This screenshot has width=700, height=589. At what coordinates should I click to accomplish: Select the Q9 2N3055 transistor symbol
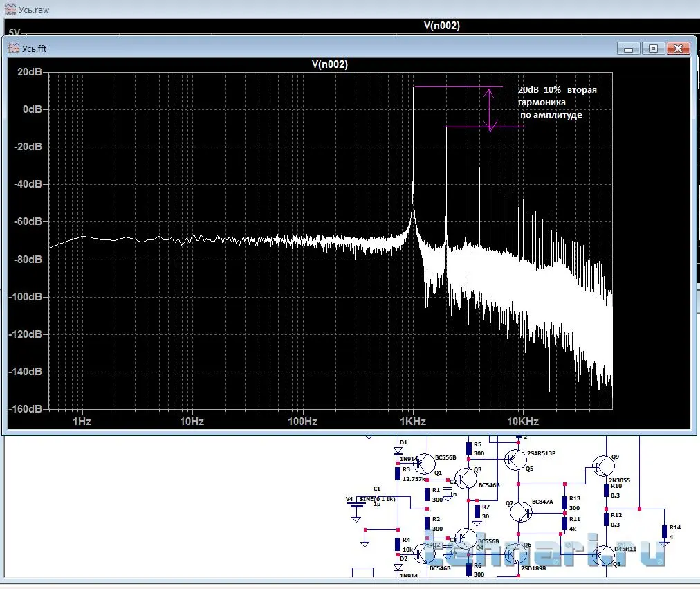coord(602,466)
